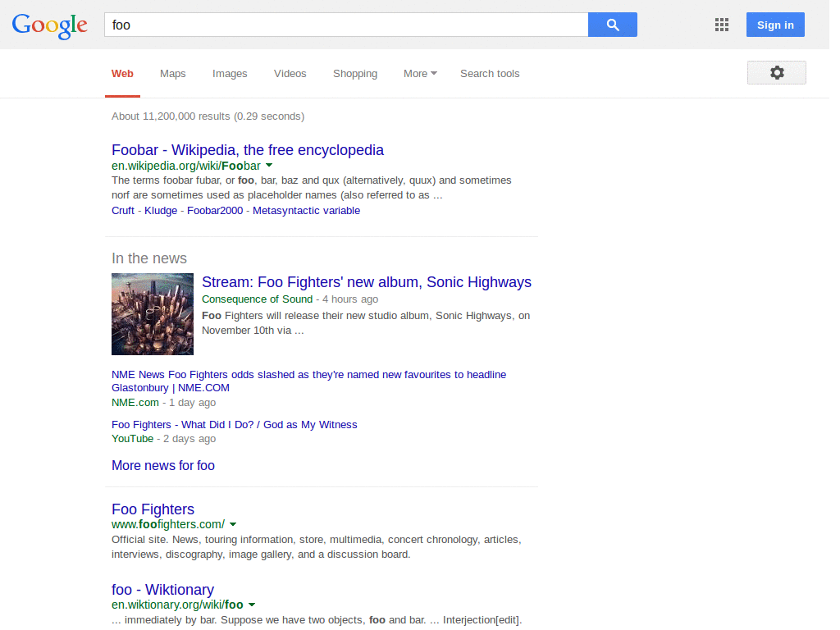Image resolution: width=840 pixels, height=630 pixels.
Task: Click the Sign in button
Action: 775,25
